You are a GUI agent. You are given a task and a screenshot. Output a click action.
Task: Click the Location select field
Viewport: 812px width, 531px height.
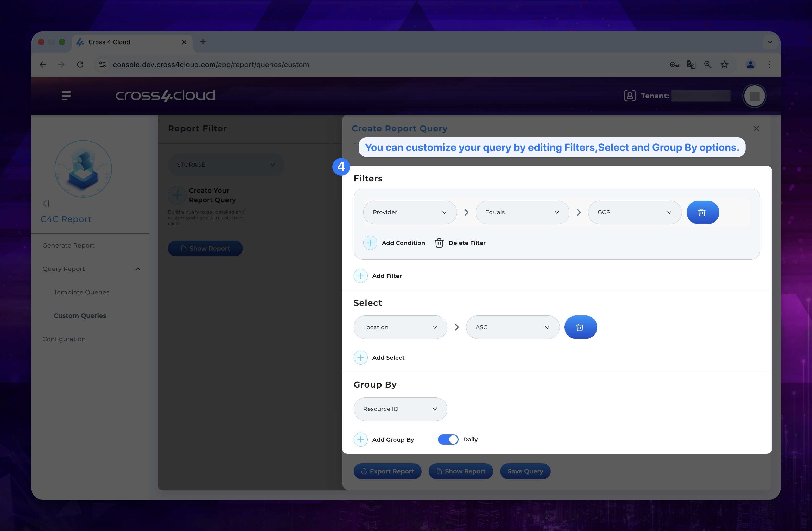400,327
